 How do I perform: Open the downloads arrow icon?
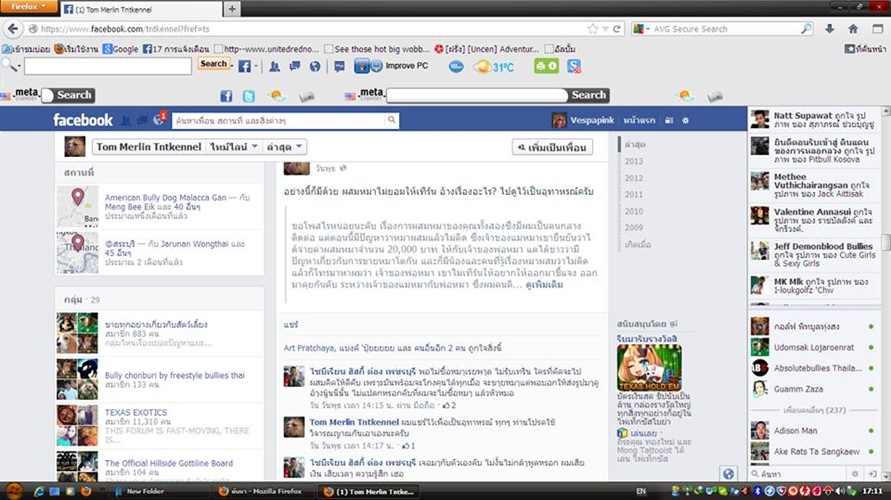click(x=830, y=28)
